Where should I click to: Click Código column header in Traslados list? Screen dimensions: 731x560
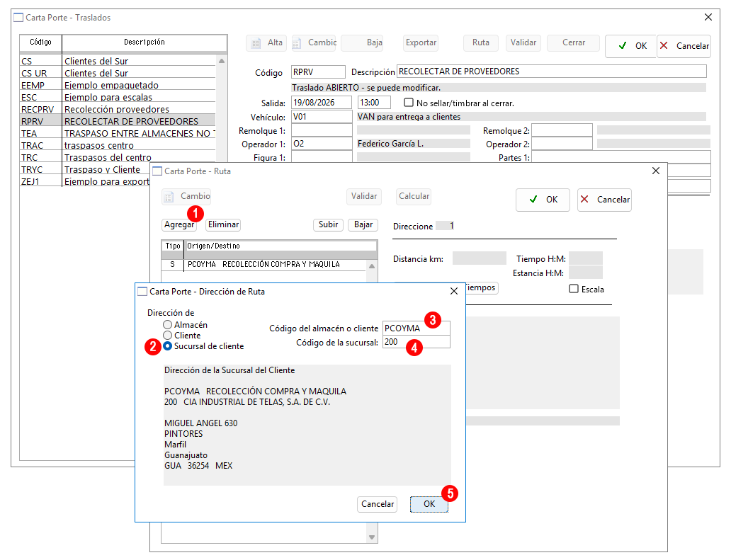[40, 42]
